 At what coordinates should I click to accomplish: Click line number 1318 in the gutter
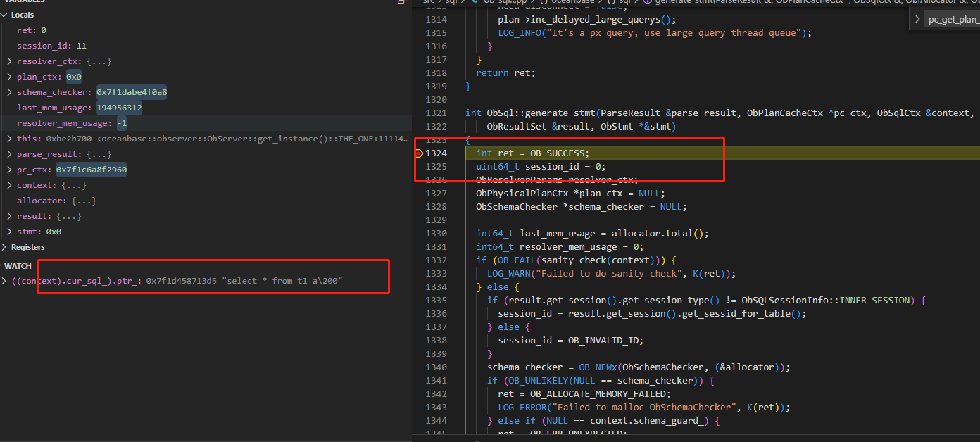(x=436, y=72)
